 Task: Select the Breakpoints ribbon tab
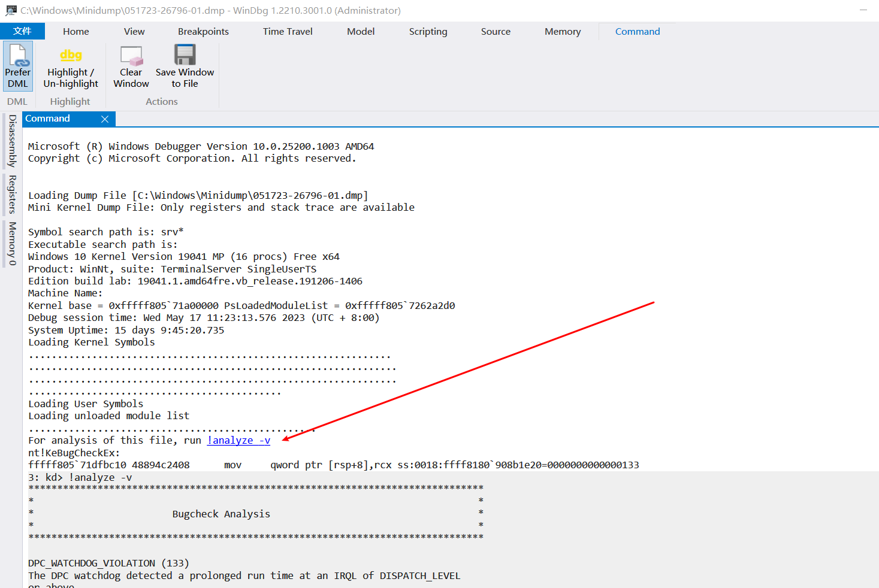(203, 32)
